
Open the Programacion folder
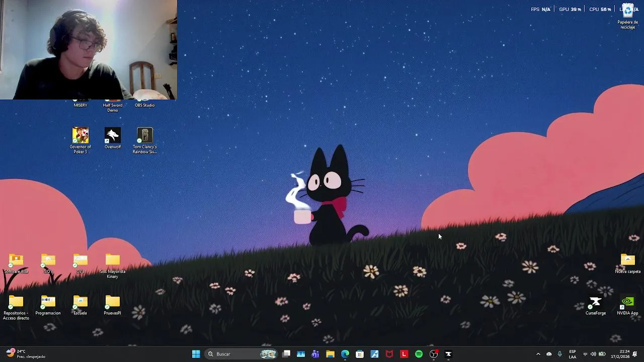point(48,306)
